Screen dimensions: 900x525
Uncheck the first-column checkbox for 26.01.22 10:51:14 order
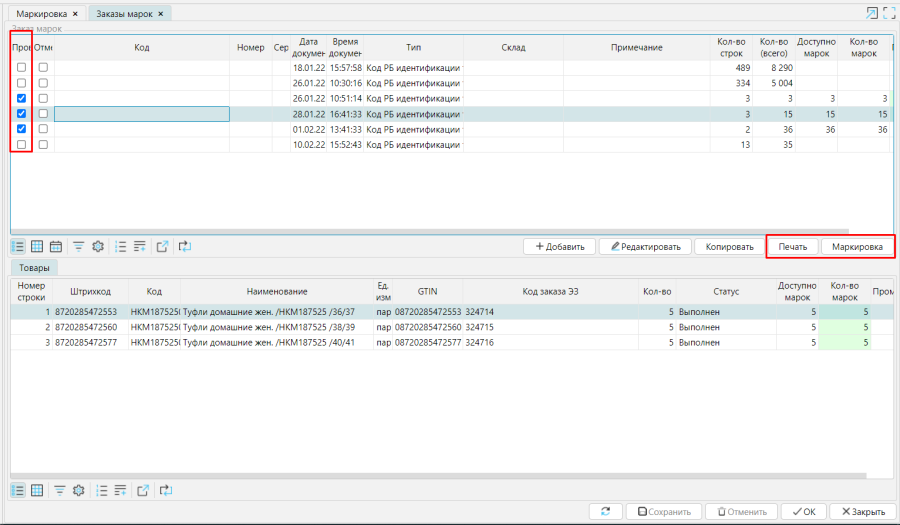[x=21, y=99]
